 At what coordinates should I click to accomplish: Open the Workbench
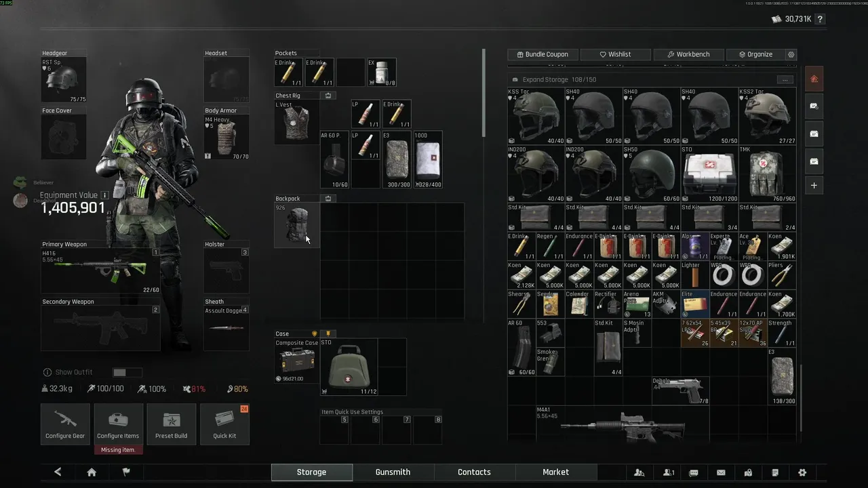tap(688, 54)
